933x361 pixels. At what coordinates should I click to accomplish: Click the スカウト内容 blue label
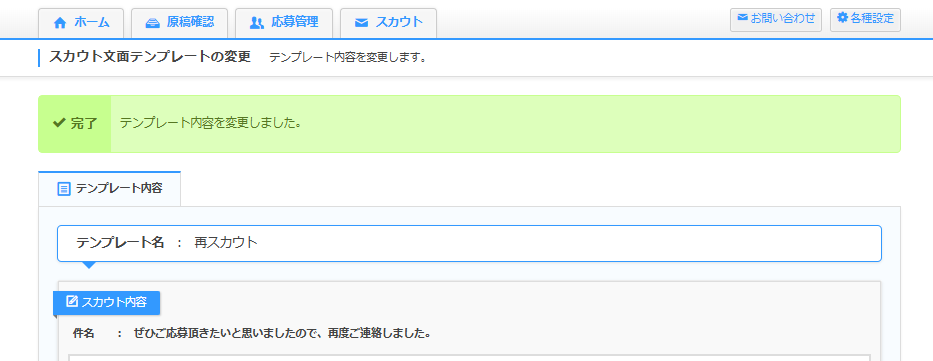point(107,302)
